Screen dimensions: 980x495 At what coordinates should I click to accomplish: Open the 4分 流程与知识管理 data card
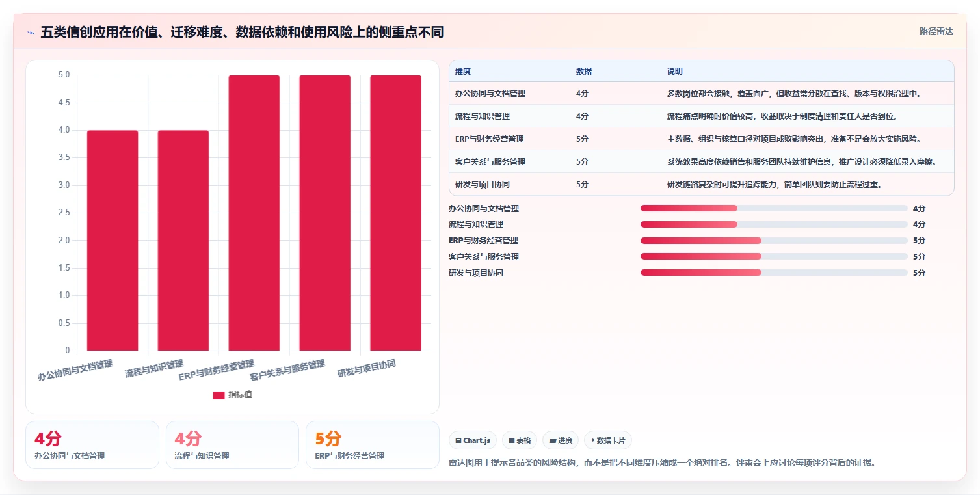232,445
